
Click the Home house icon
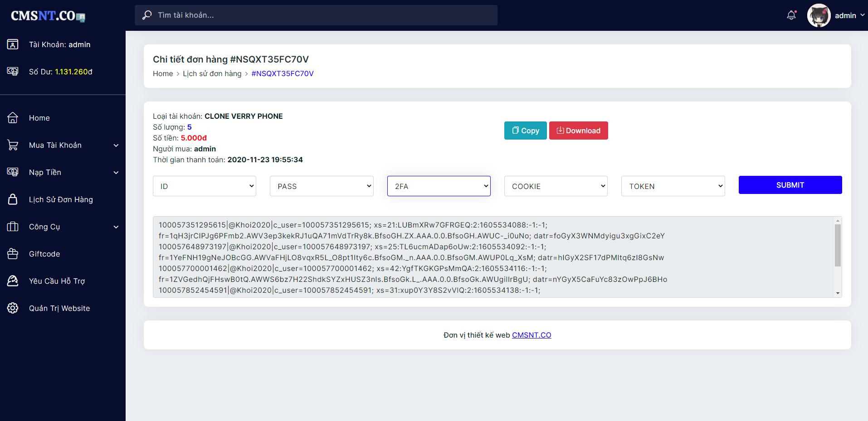pyautogui.click(x=13, y=118)
